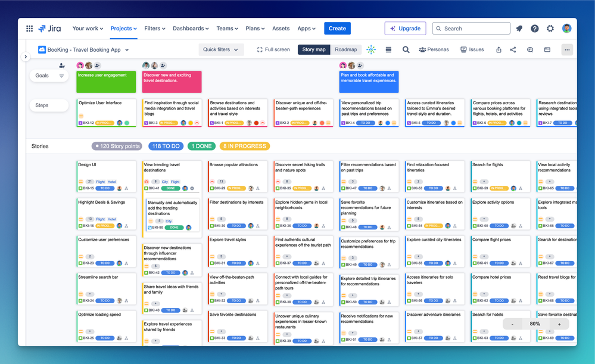Select pink Discover new travel destinations card
Image resolution: width=595 pixels, height=364 pixels.
172,82
